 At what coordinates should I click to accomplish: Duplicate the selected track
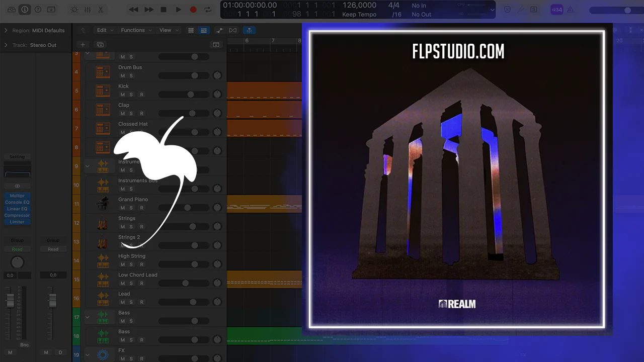(x=100, y=45)
